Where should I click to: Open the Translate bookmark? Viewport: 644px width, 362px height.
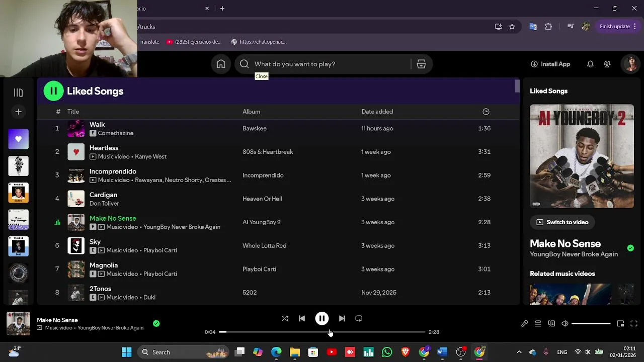point(149,42)
